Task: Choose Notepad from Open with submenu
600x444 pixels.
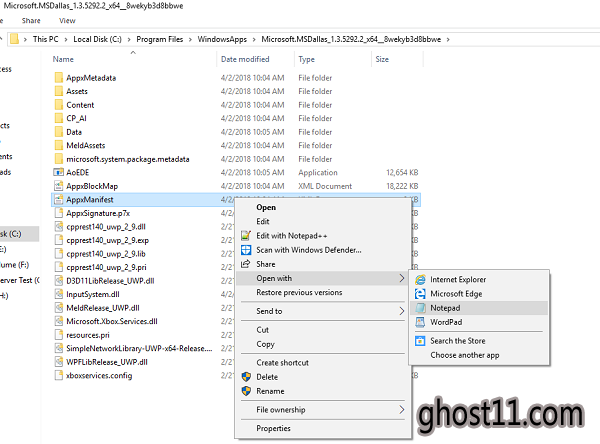Action: tap(445, 308)
